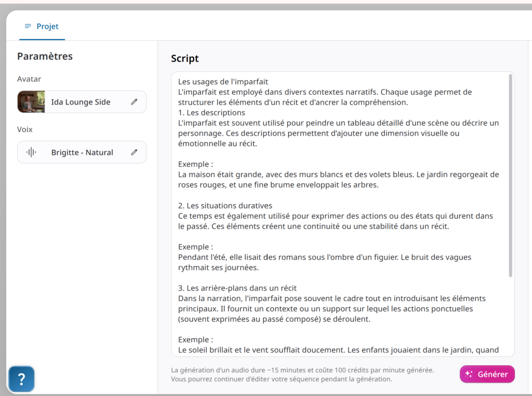The width and height of the screenshot is (532, 396).
Task: Open the Ida Lounge Side avatar selector
Action: [81, 102]
